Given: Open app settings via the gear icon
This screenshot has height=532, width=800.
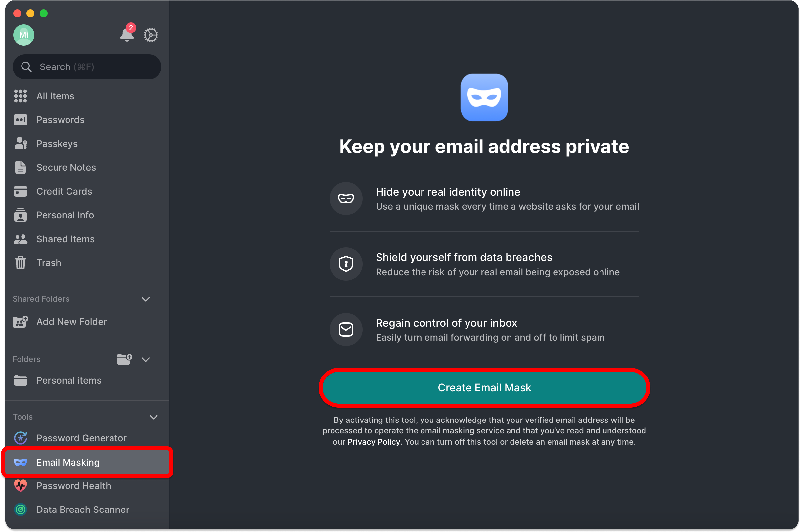Looking at the screenshot, I should pyautogui.click(x=151, y=35).
